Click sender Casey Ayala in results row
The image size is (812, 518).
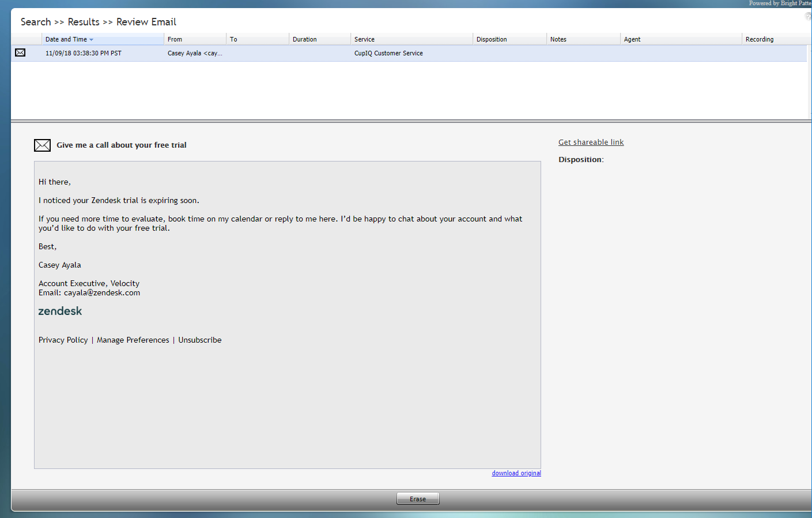pyautogui.click(x=195, y=53)
